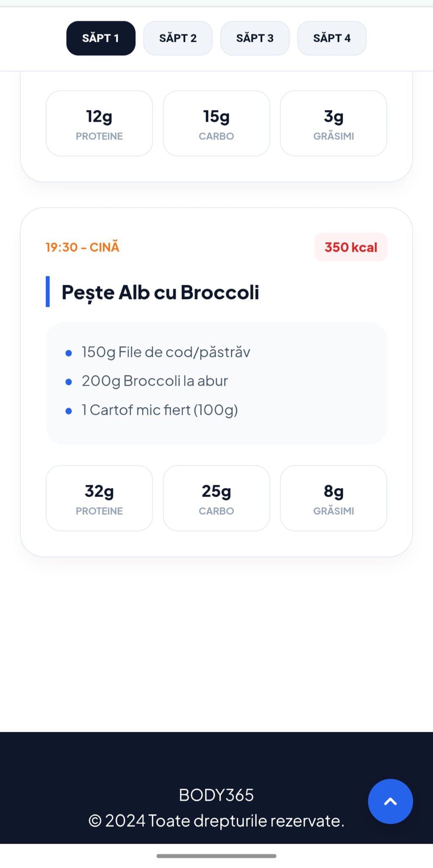Screen dimensions: 433x868
Task: Click the BODY365 footer brand text
Action: point(216,795)
